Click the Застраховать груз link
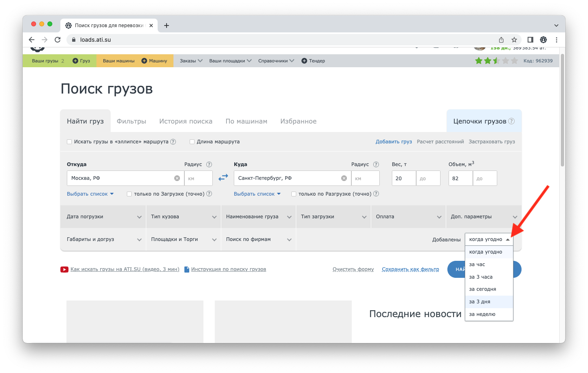Screen dimensions: 588x373 tap(492, 142)
